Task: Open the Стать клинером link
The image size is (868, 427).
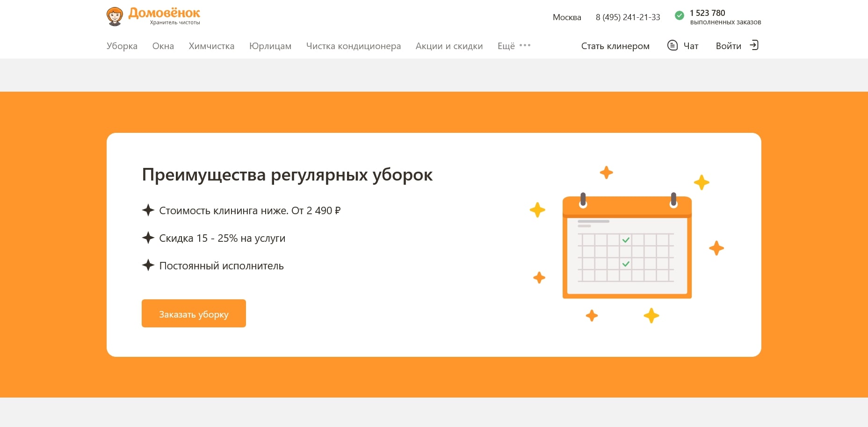Action: (615, 46)
